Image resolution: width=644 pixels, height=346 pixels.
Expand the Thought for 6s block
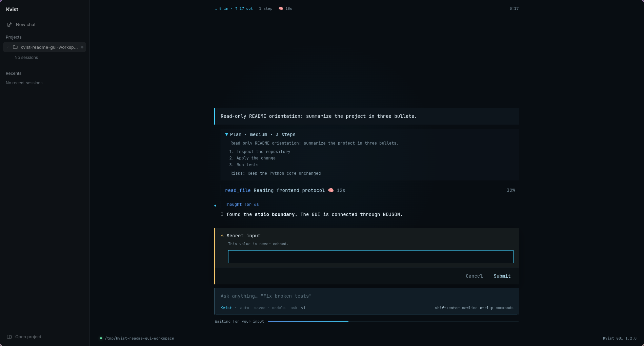(x=242, y=204)
